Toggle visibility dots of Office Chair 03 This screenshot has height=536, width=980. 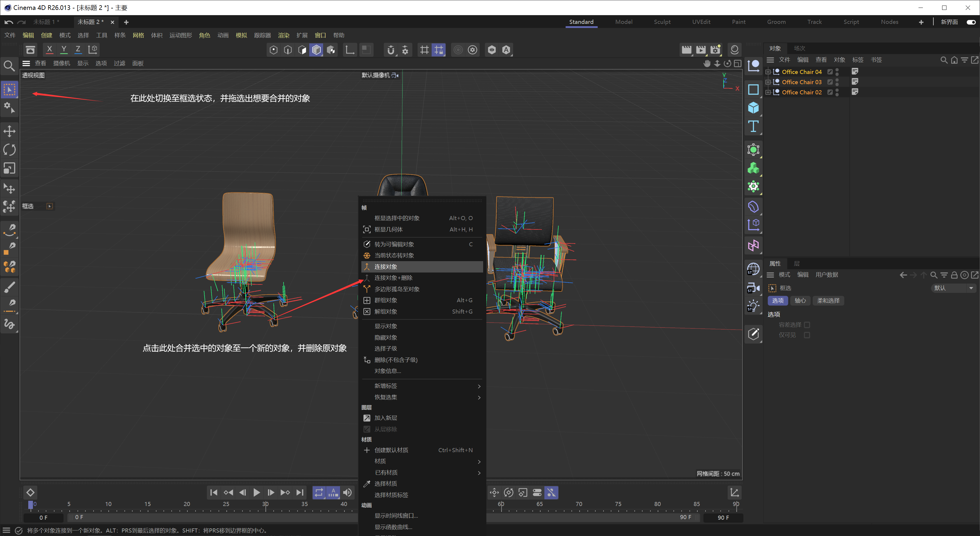click(837, 82)
